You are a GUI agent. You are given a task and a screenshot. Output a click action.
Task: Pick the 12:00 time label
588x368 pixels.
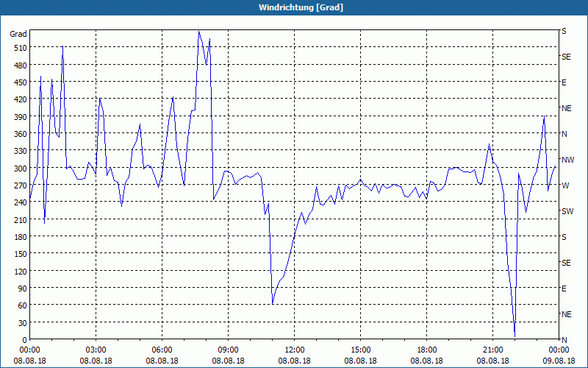coord(295,350)
